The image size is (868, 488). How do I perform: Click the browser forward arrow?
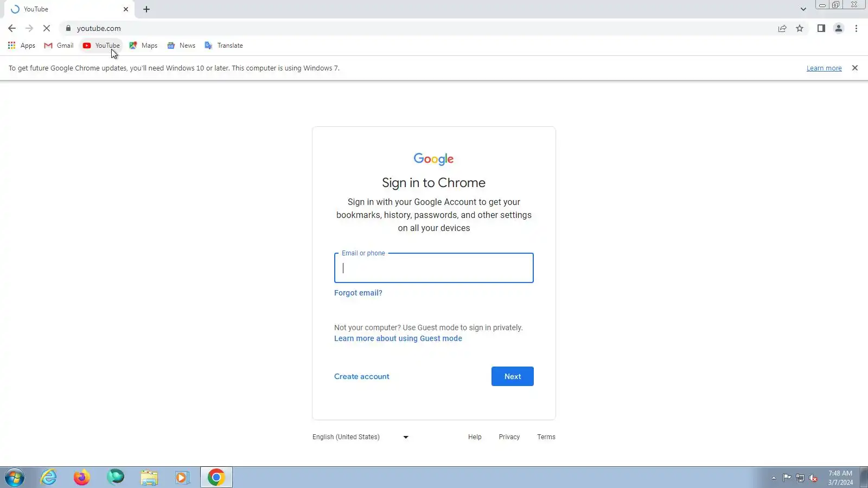[x=29, y=28]
